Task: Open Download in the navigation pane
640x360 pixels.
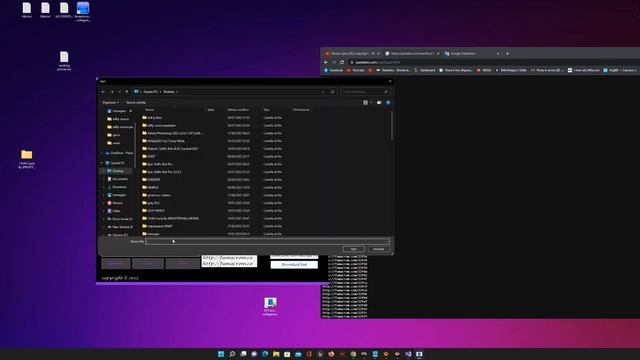Action: pos(117,187)
